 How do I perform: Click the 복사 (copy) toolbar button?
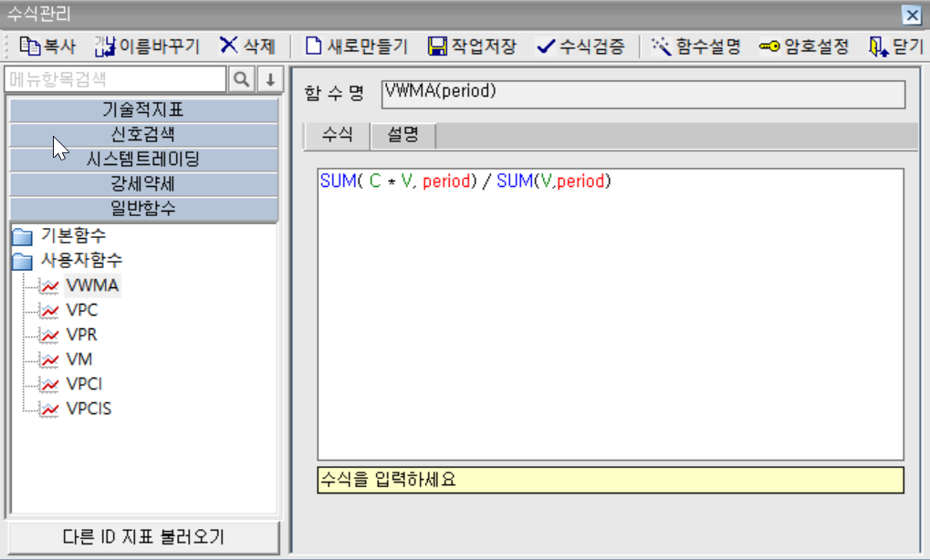coord(47,47)
